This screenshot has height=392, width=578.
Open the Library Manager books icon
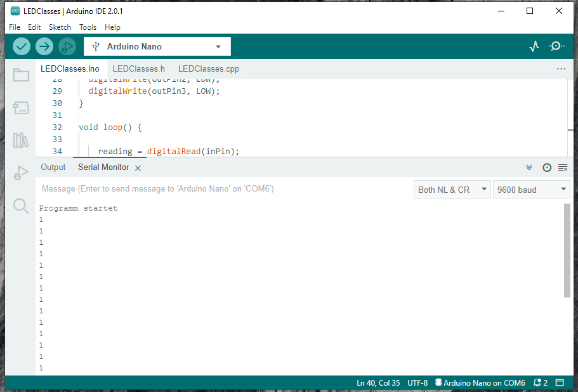21,140
